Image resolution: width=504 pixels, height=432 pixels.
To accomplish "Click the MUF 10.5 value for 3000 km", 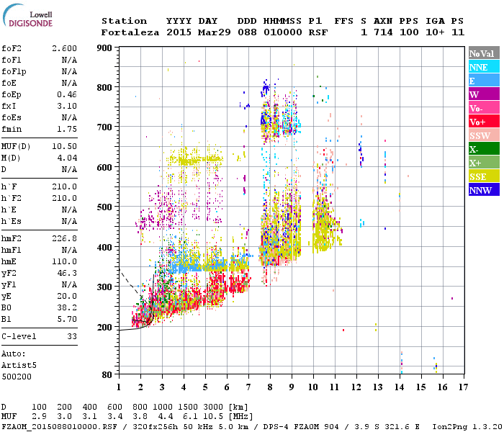I will pyautogui.click(x=213, y=416).
